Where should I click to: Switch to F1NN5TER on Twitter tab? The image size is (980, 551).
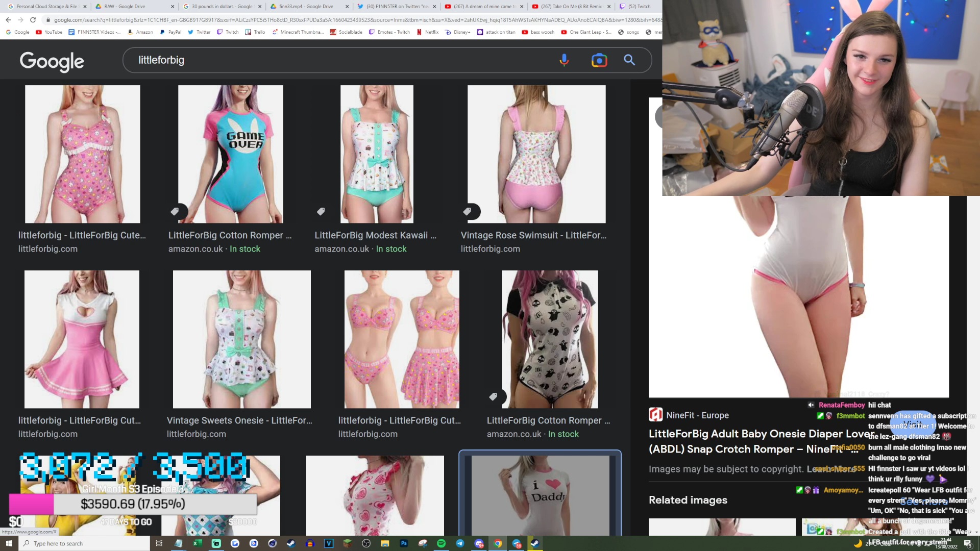click(397, 7)
